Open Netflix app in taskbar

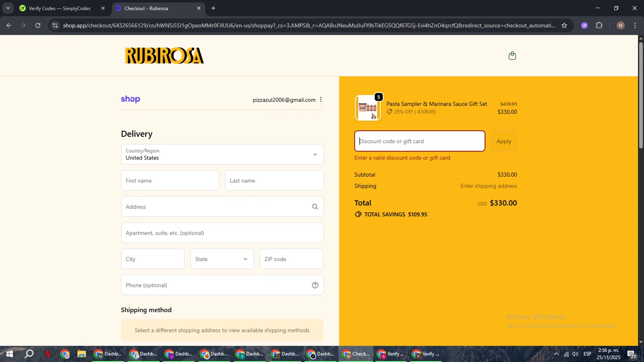pyautogui.click(x=48, y=354)
